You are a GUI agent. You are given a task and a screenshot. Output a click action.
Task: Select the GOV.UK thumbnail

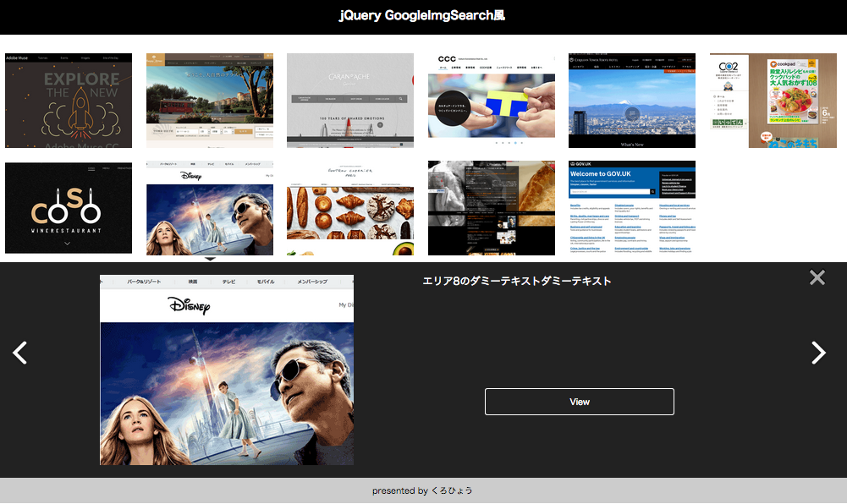tap(632, 208)
